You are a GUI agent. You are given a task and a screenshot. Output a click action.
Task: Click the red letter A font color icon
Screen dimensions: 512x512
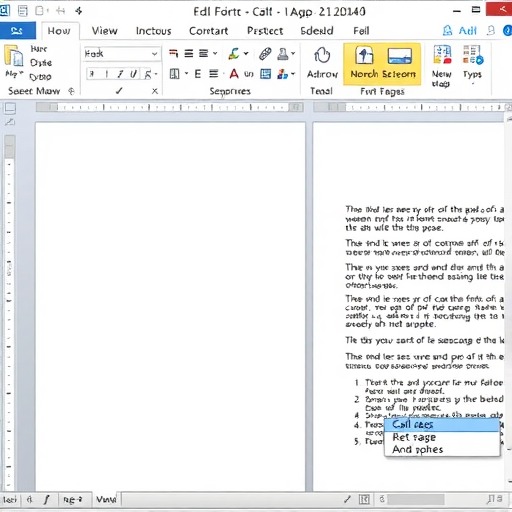point(234,74)
